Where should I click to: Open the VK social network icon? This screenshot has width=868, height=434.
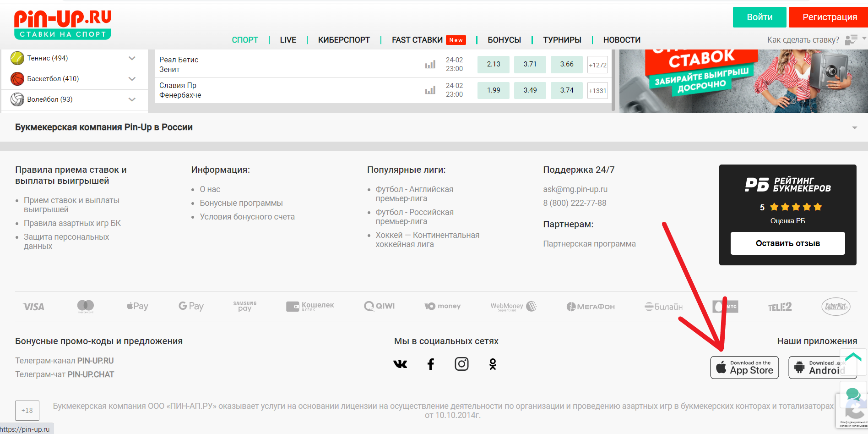[x=400, y=364]
